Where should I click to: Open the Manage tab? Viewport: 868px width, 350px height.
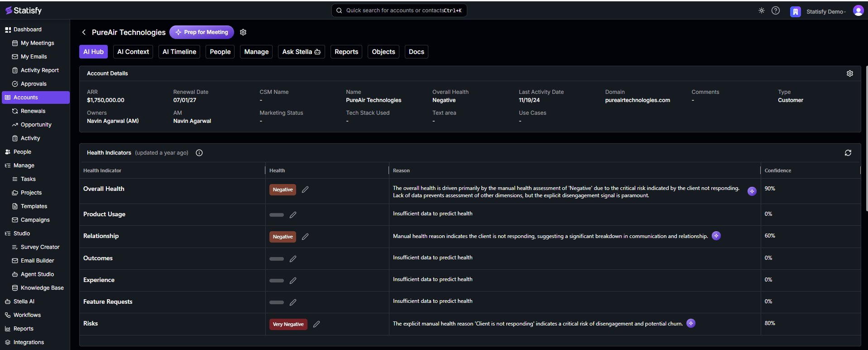tap(256, 52)
